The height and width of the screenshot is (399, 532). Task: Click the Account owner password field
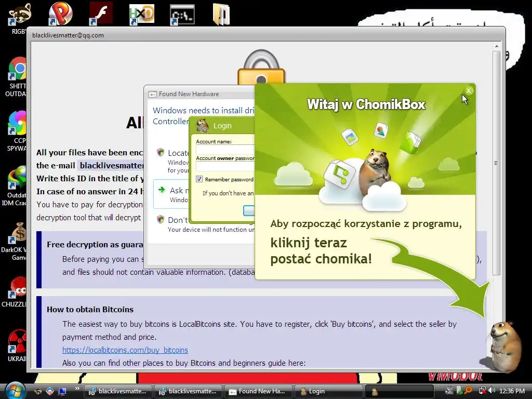(225, 166)
